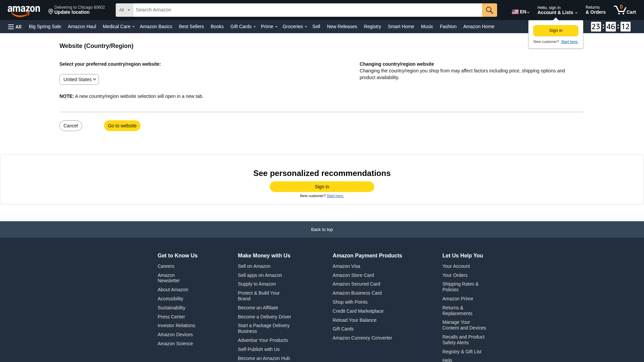Viewport: 644px width, 362px height.
Task: Click Start here under recommendations Sign in
Action: 335,196
